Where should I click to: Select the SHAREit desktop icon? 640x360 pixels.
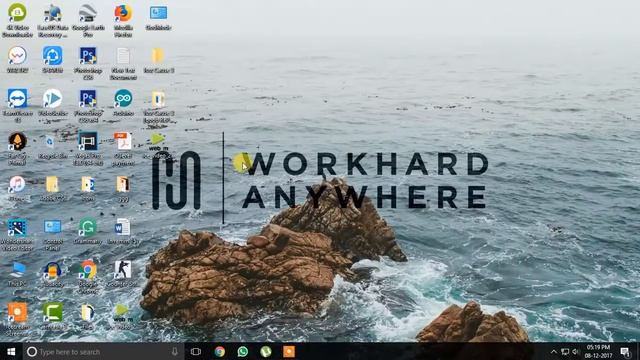(53, 59)
